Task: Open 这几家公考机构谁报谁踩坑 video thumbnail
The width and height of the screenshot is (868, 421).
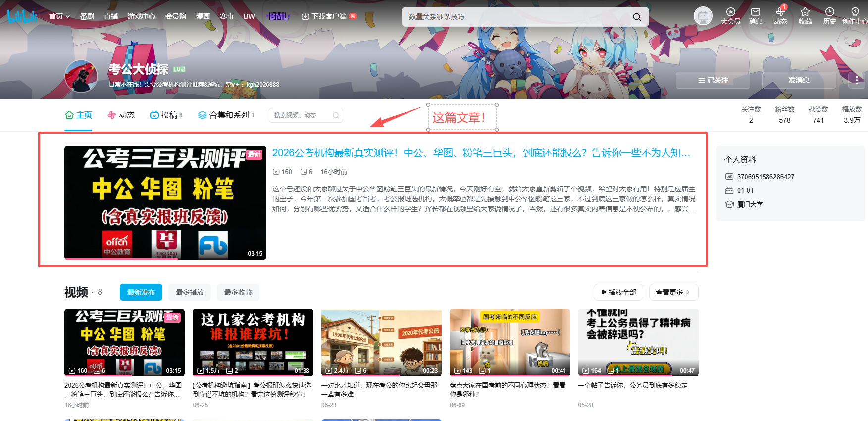Action: click(253, 342)
